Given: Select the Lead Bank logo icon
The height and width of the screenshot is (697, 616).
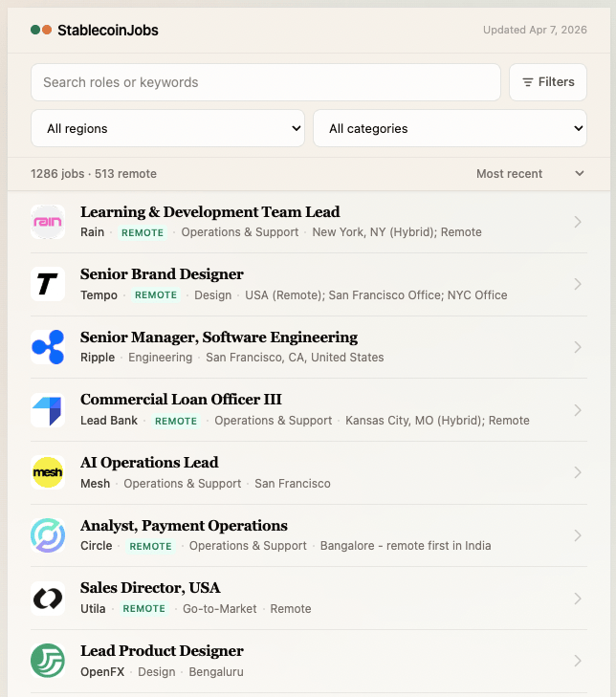Looking at the screenshot, I should tap(48, 410).
